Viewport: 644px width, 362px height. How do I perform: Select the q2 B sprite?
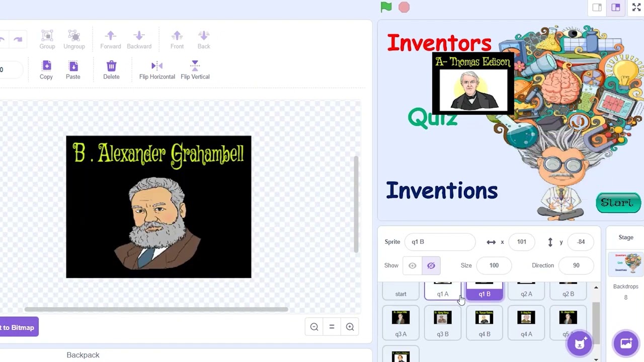click(568, 292)
